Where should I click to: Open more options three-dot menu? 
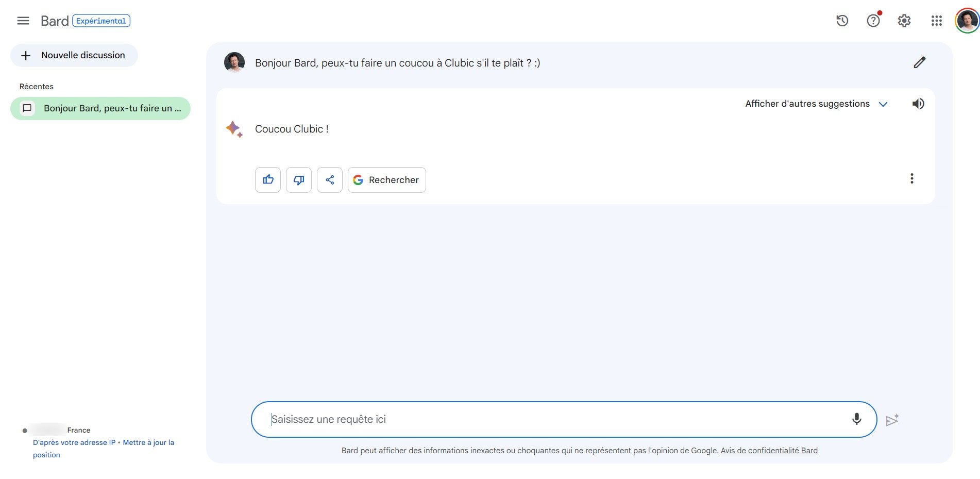[912, 178]
